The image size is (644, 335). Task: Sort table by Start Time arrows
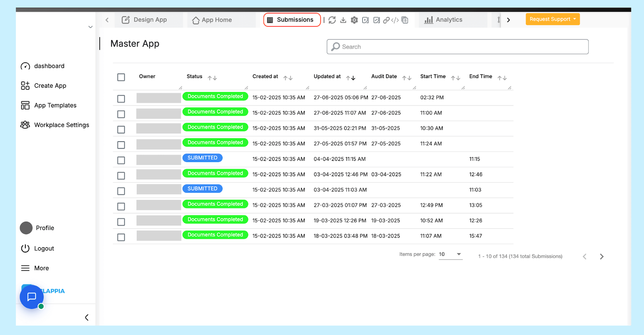[456, 78]
